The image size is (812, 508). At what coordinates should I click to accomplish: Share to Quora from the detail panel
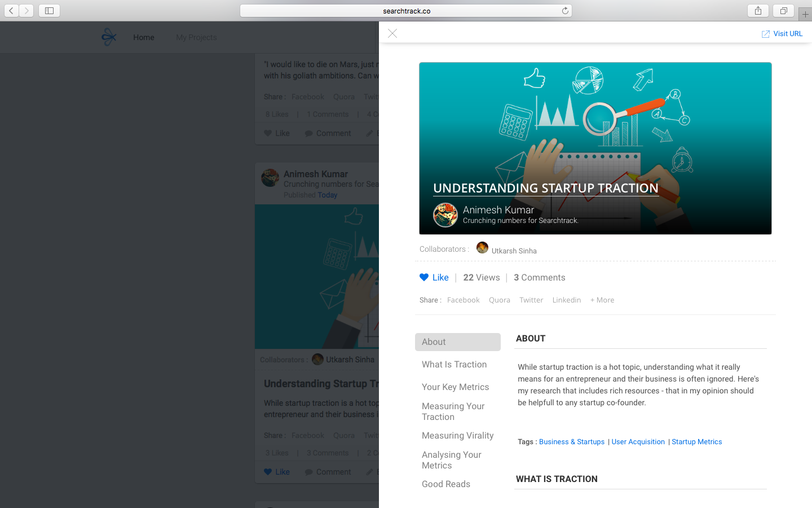500,300
